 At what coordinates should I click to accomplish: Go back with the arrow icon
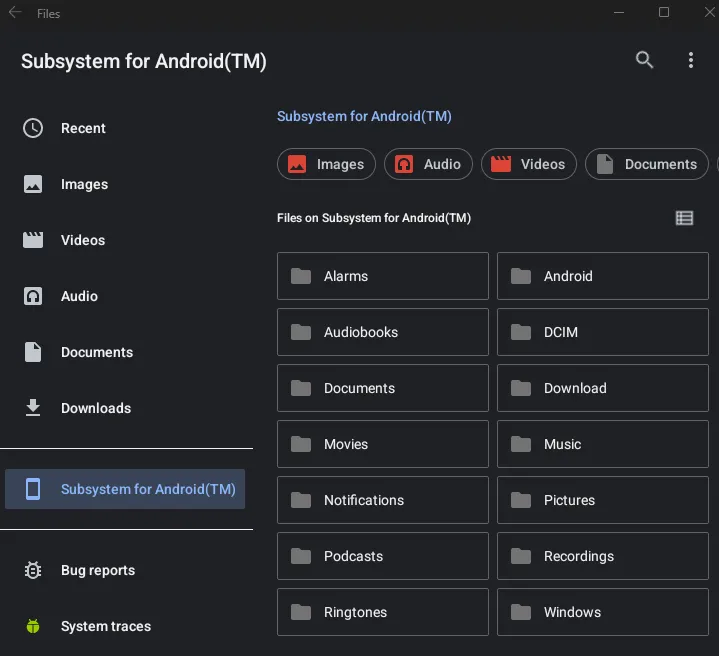(x=15, y=12)
